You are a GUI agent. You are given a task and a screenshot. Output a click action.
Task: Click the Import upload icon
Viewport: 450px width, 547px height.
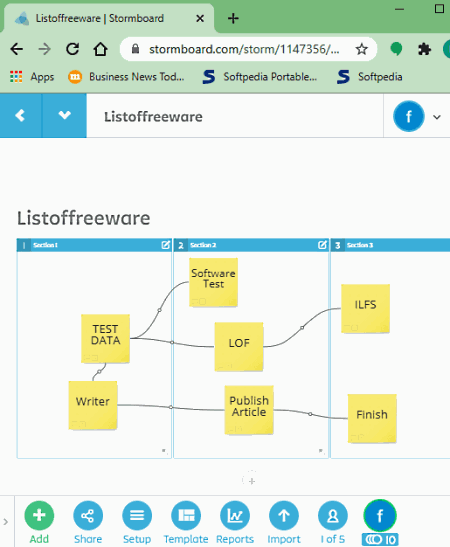point(284,516)
